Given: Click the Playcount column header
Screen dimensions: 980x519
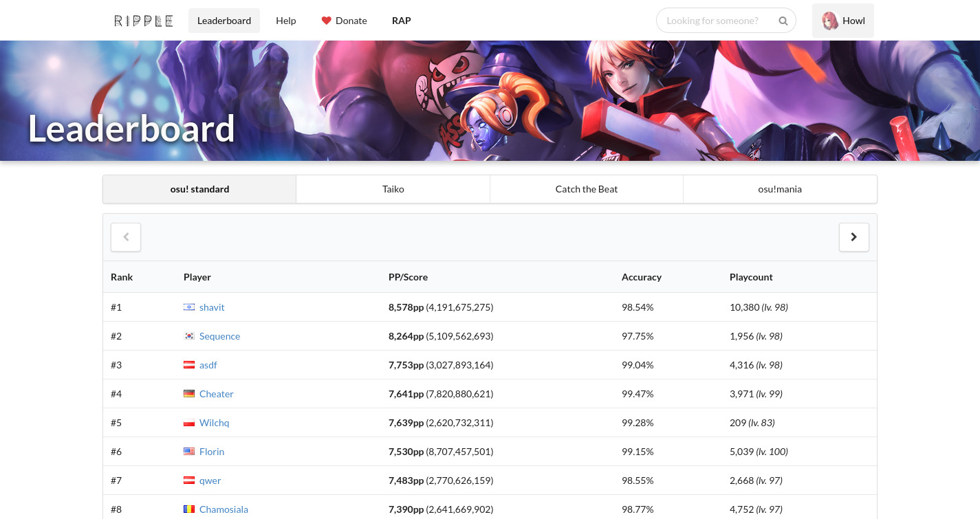Looking at the screenshot, I should click(751, 277).
